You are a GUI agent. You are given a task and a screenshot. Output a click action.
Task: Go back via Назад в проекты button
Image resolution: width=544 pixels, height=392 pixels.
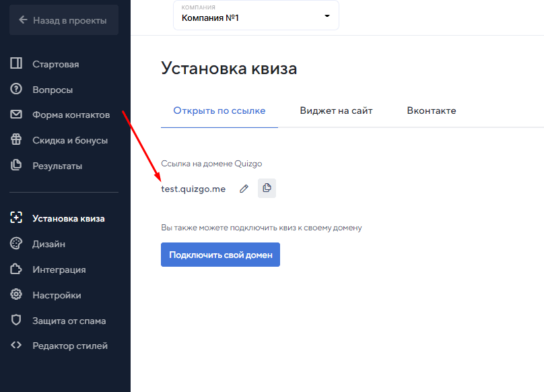(64, 20)
